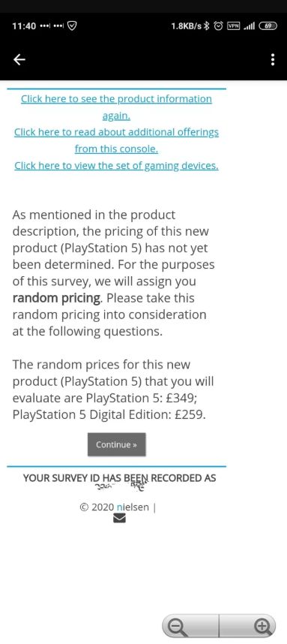The height and width of the screenshot is (644, 287).
Task: Tap the shield icon in status bar
Action: (x=71, y=26)
